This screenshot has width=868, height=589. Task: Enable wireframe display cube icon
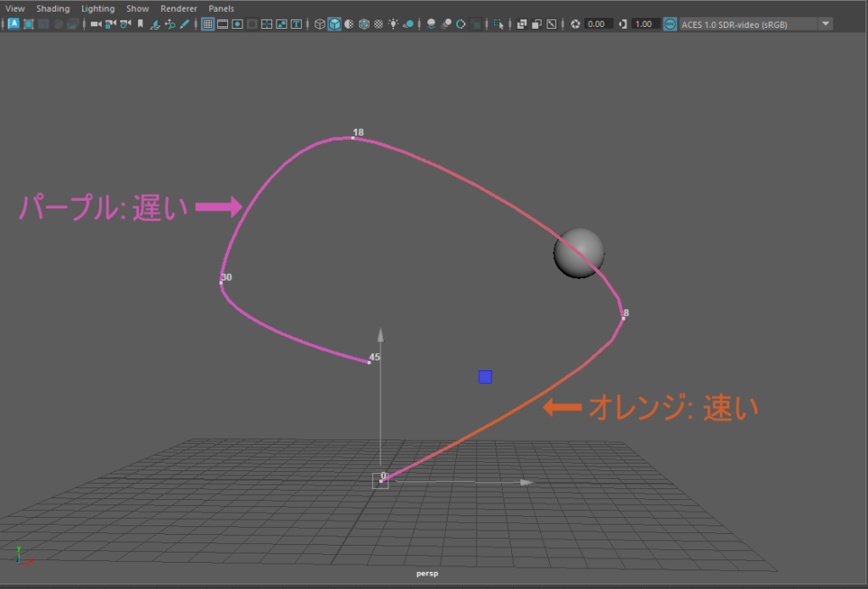coord(320,25)
